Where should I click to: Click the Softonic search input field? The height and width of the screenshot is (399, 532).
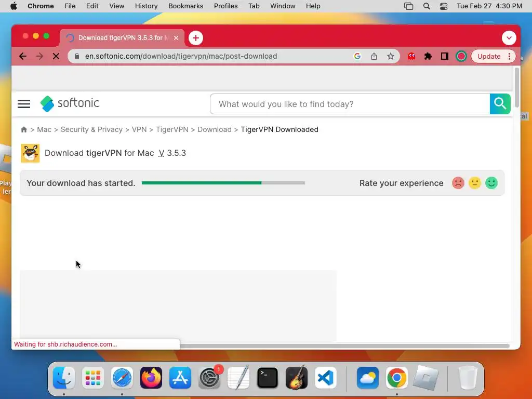(x=350, y=104)
